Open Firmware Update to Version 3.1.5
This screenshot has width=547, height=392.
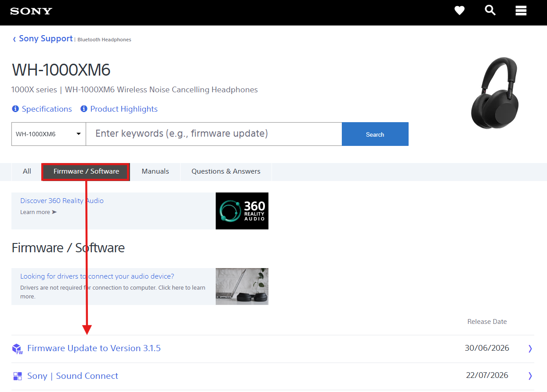[x=94, y=348]
